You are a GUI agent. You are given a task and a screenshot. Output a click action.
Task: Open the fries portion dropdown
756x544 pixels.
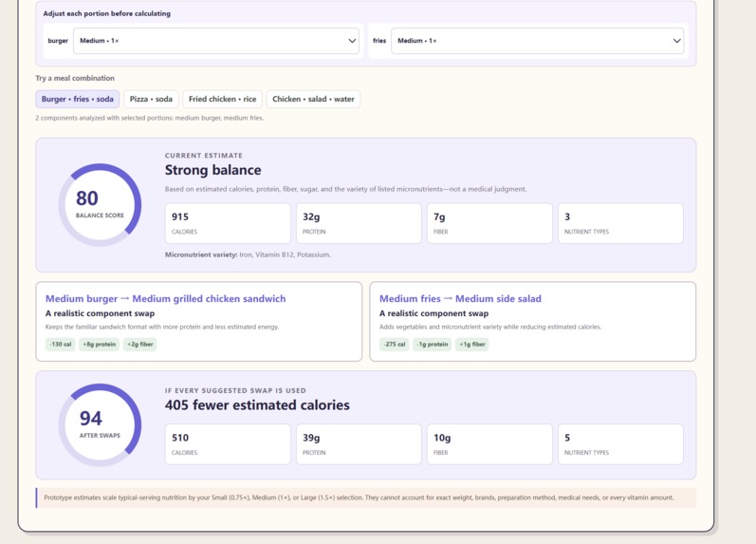[x=537, y=41]
